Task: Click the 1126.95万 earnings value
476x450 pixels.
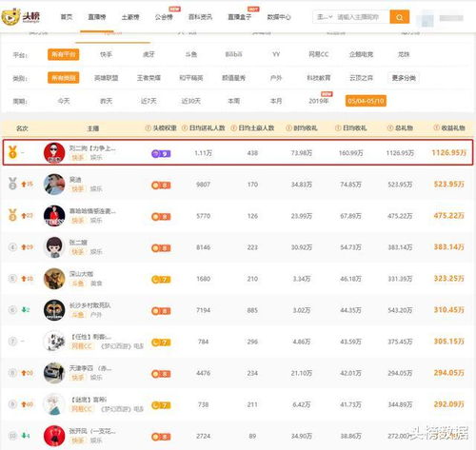Action: coord(448,152)
